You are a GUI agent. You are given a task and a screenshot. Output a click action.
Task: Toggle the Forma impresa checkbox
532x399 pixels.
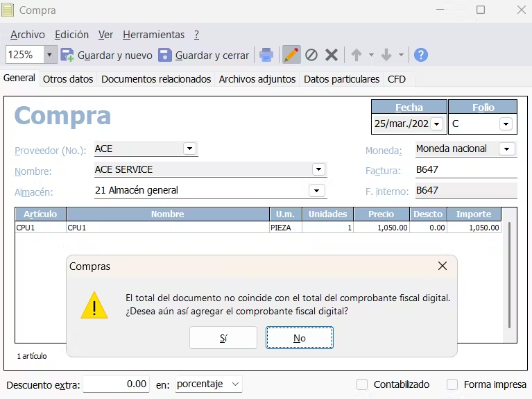(452, 384)
